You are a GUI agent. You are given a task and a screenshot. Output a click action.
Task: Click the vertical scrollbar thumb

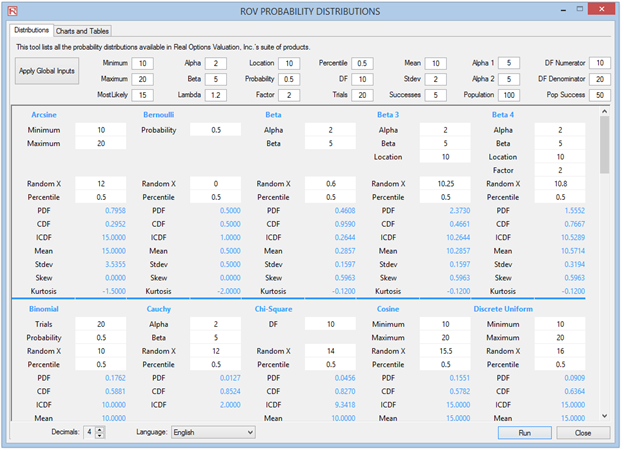604,145
